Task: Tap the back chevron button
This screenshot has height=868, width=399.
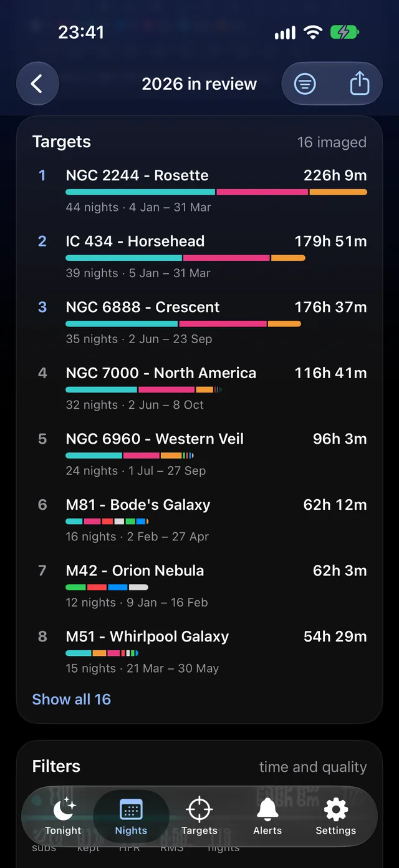Action: 37,84
